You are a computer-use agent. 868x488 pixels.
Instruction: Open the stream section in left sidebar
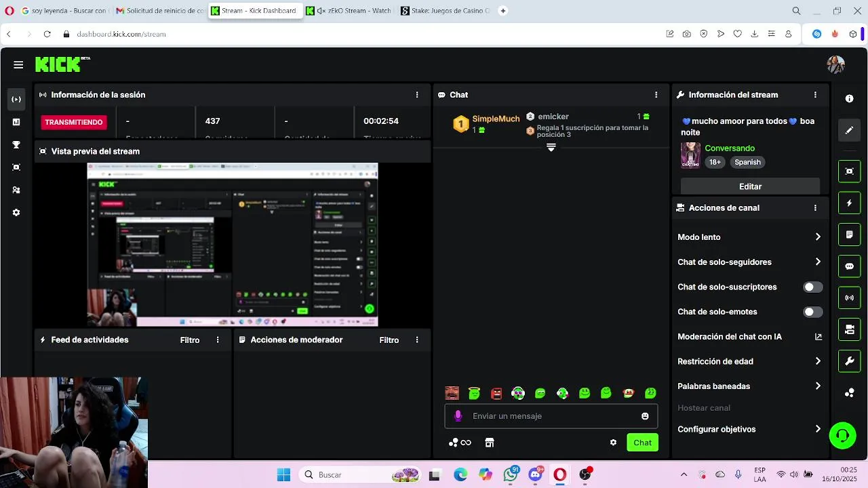pos(16,99)
